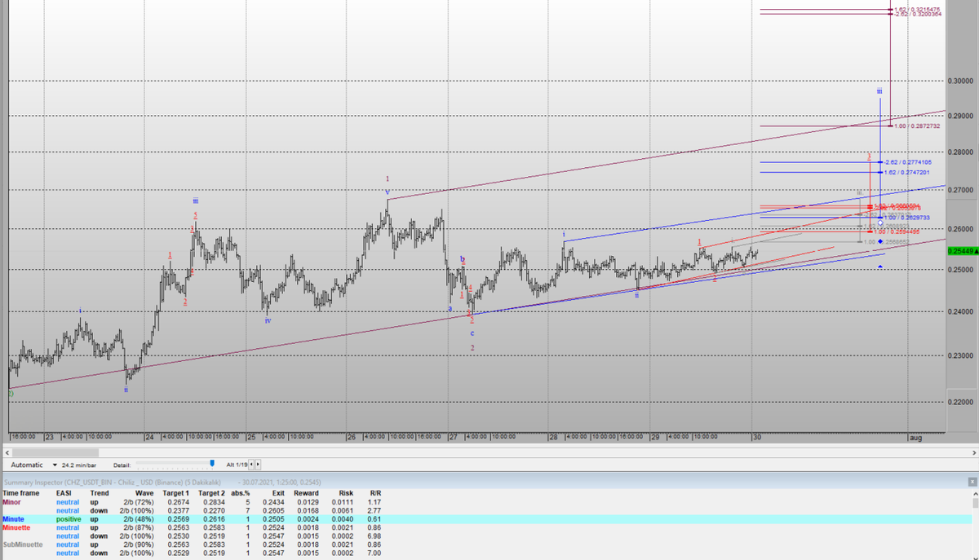Click the 23 date label on time axis
Screen dimensions: 979x560
(49, 438)
